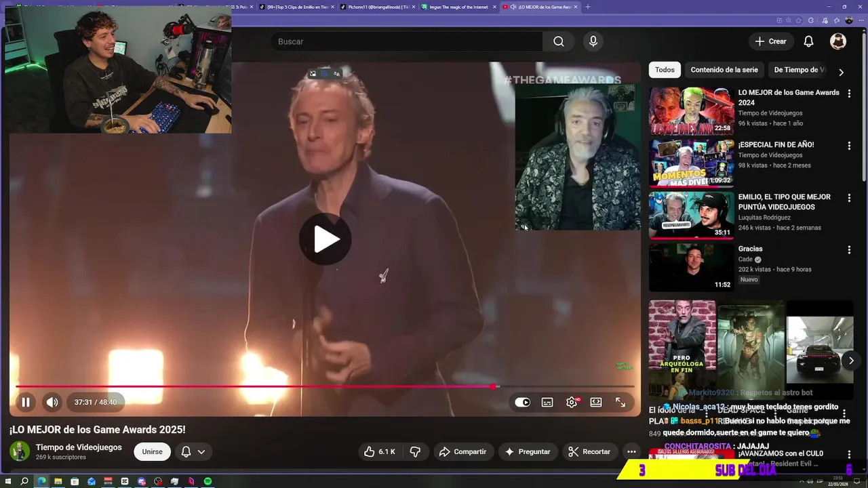Advance the Shorts shelf with the right arrow

point(851,361)
